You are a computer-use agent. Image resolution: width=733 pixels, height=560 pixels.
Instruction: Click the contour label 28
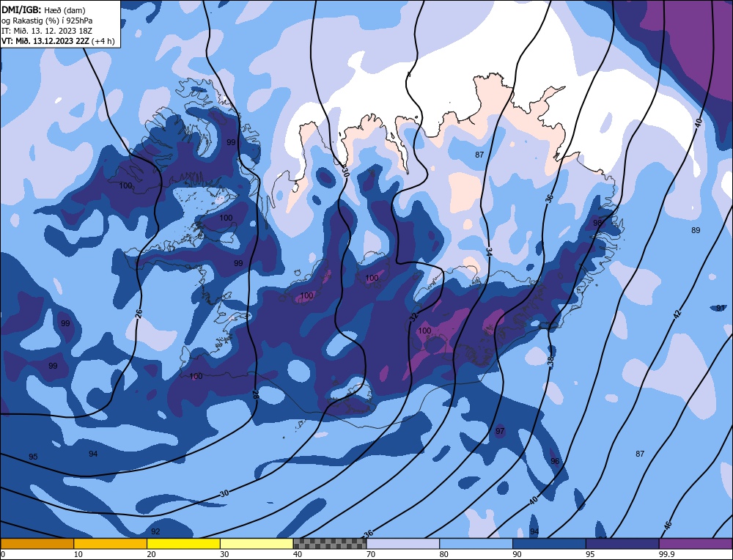[x=256, y=394]
